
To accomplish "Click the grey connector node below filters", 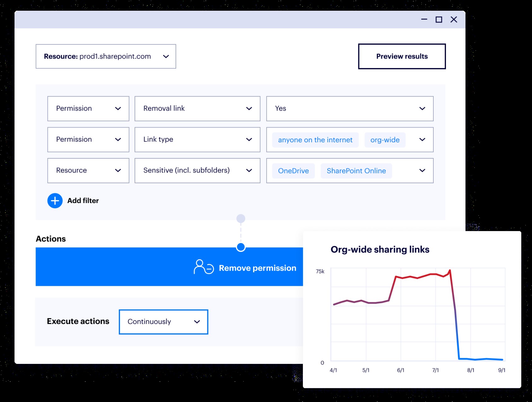I will pos(241,218).
